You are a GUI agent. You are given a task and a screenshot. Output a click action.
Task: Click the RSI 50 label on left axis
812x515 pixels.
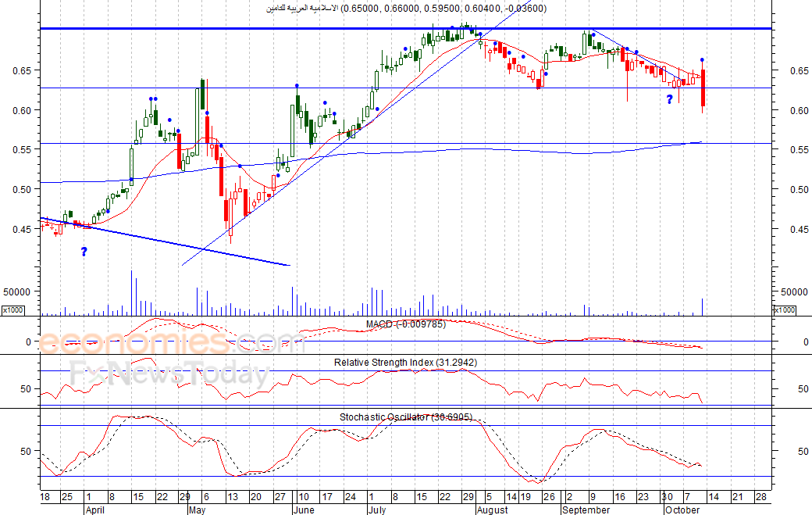(x=27, y=388)
